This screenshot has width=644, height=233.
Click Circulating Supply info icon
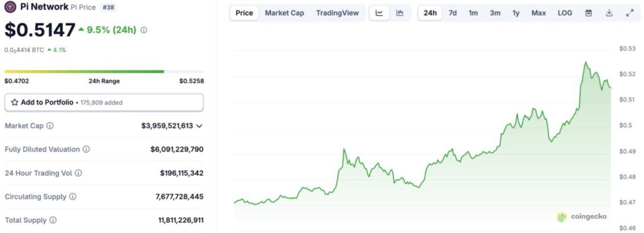coord(73,197)
